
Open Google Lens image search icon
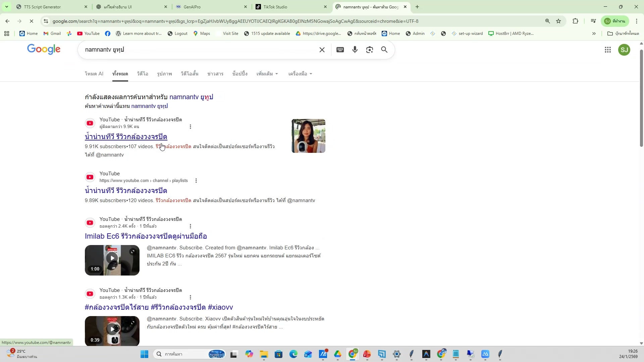click(370, 50)
